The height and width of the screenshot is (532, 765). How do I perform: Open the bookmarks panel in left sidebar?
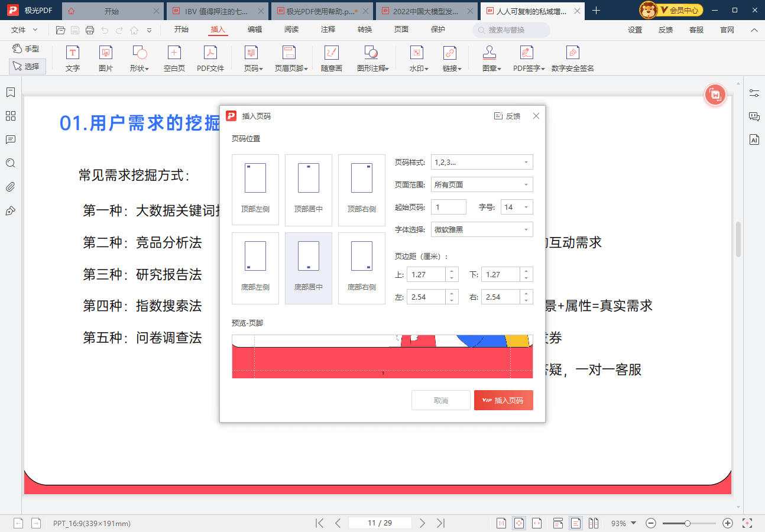tap(10, 92)
